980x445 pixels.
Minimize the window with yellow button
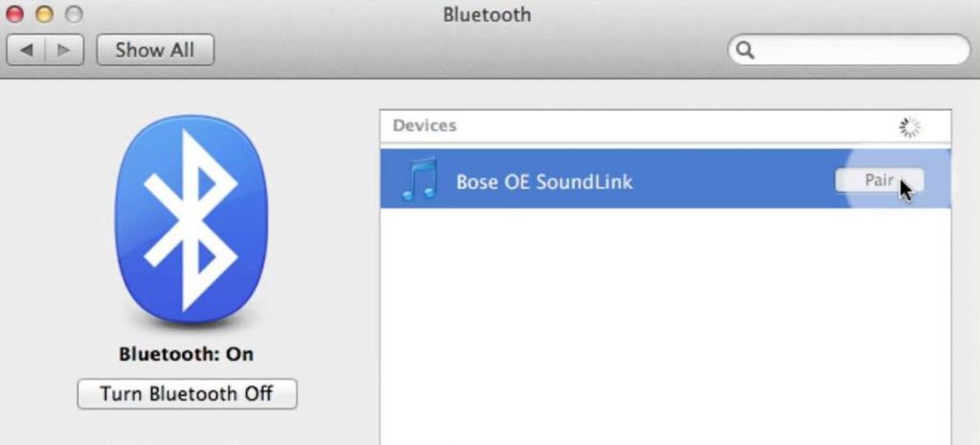click(44, 13)
